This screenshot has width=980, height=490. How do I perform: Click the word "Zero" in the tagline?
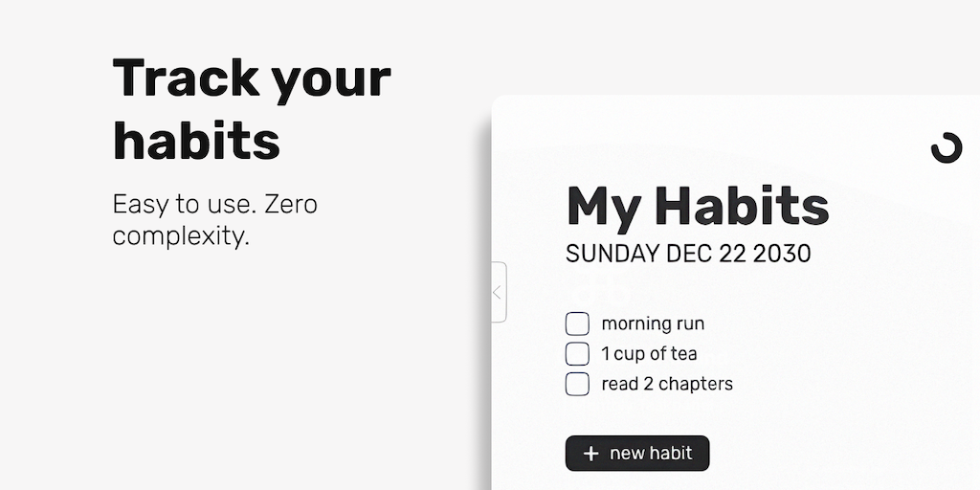(291, 205)
